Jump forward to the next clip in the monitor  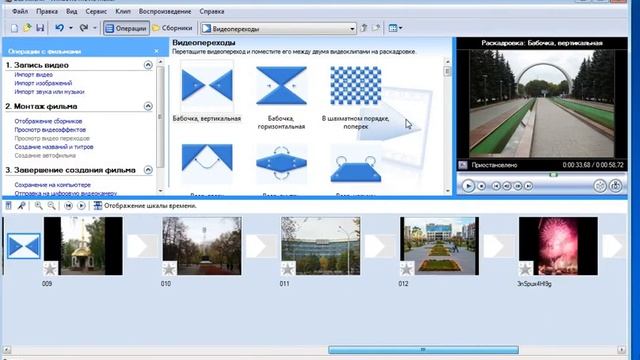pyautogui.click(x=529, y=186)
